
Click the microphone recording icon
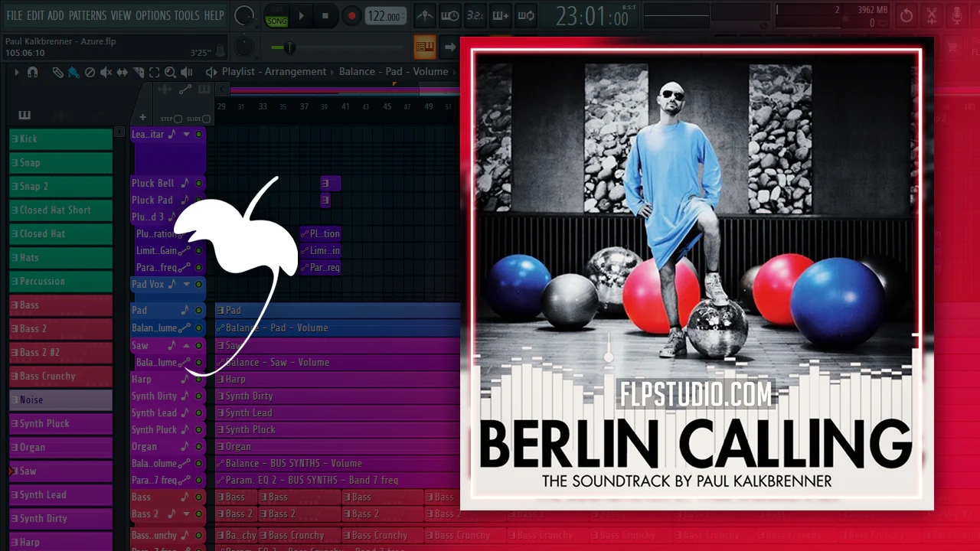point(957,15)
